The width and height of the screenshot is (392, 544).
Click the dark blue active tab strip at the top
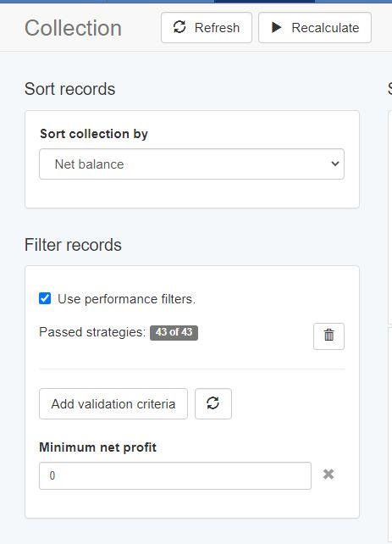(264, 2)
